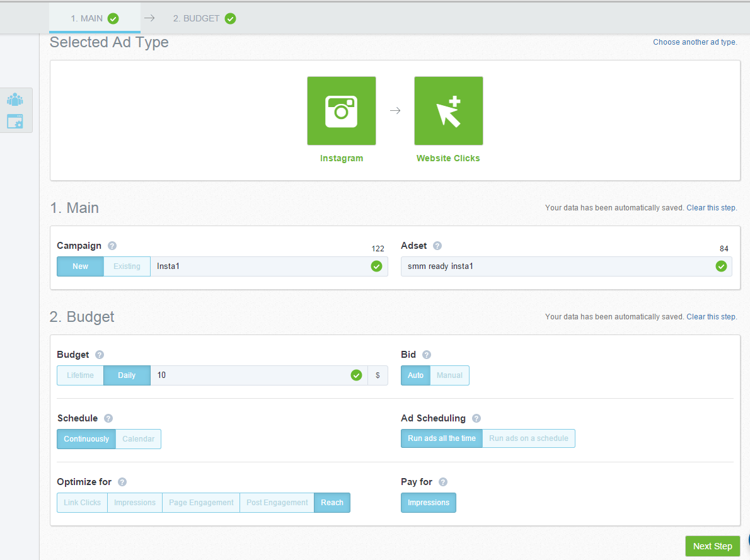
Task: Switch budget to Daily
Action: point(127,375)
